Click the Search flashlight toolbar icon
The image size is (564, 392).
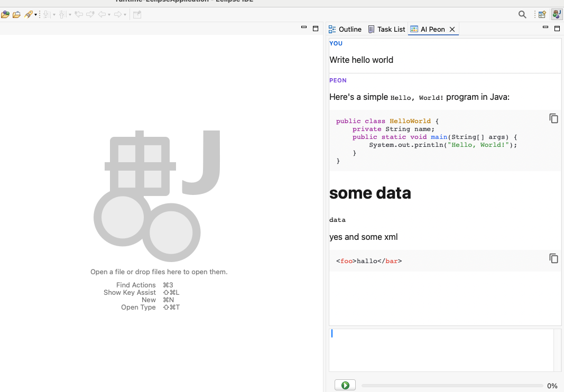tap(29, 15)
